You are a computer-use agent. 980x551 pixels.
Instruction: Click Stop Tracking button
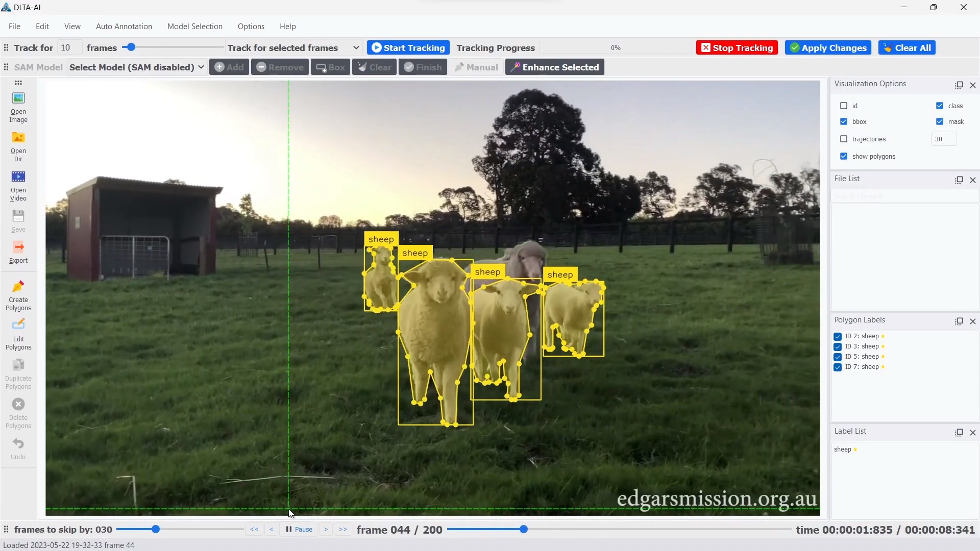737,47
